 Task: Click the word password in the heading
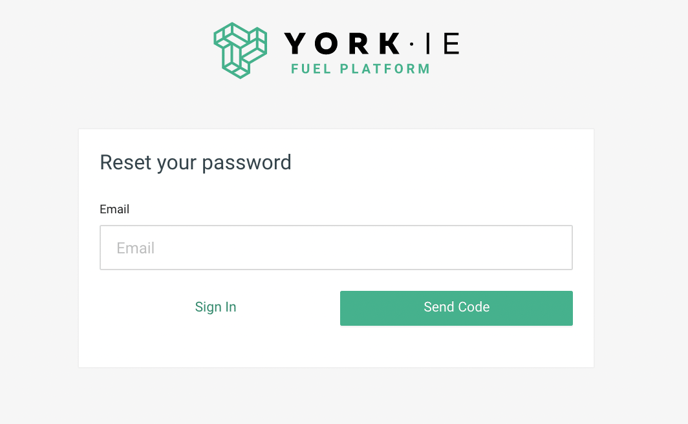(247, 163)
